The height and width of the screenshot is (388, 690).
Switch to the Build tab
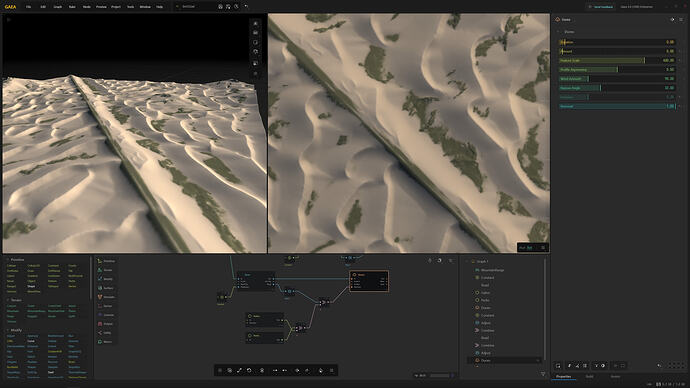(x=589, y=377)
